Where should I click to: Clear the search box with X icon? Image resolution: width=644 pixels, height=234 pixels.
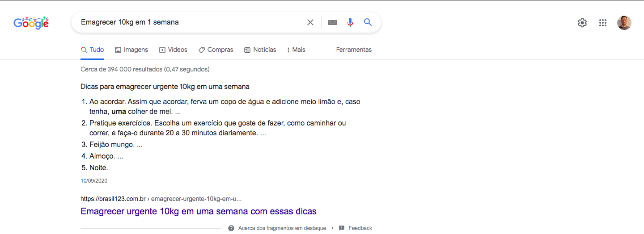tap(310, 22)
